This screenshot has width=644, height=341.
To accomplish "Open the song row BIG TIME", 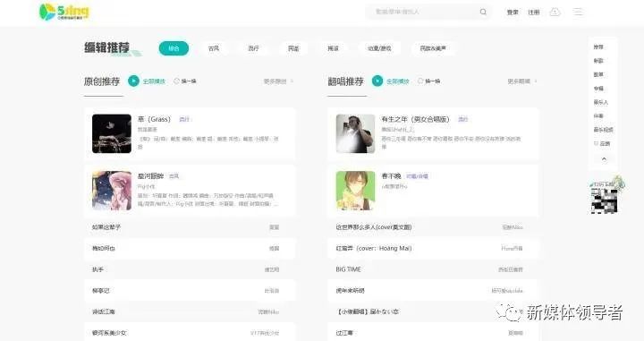I will (x=433, y=269).
